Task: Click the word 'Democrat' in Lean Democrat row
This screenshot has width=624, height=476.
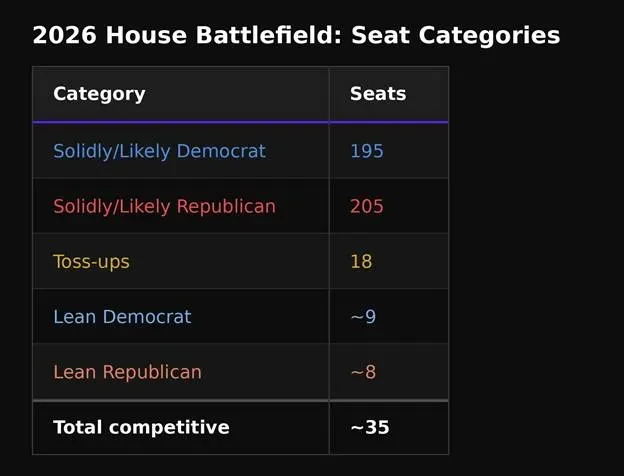Action: (x=147, y=317)
